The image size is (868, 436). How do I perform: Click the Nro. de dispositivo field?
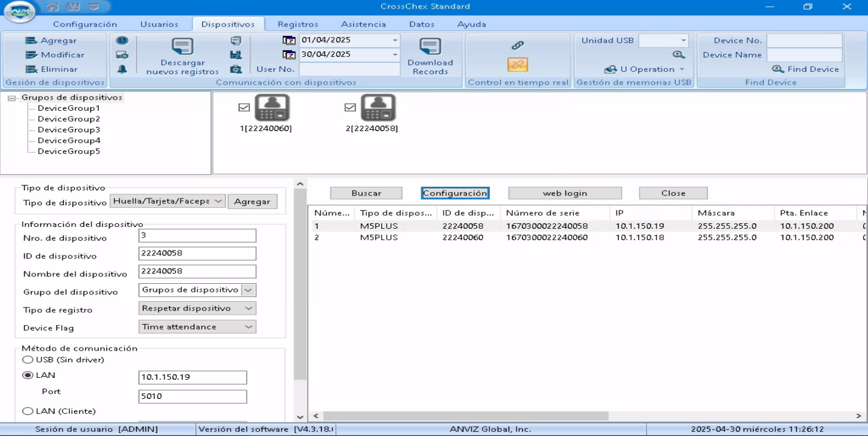coord(197,236)
